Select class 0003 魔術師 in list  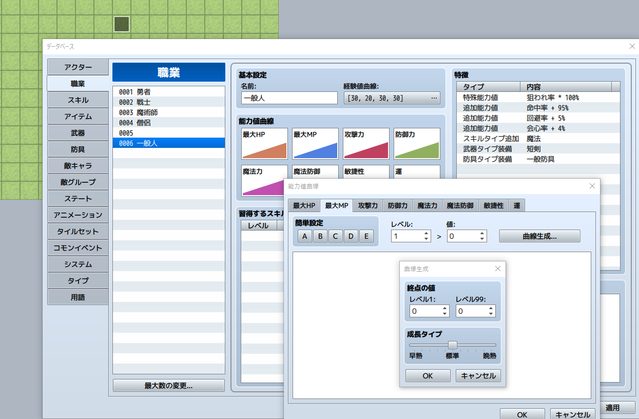pos(169,112)
